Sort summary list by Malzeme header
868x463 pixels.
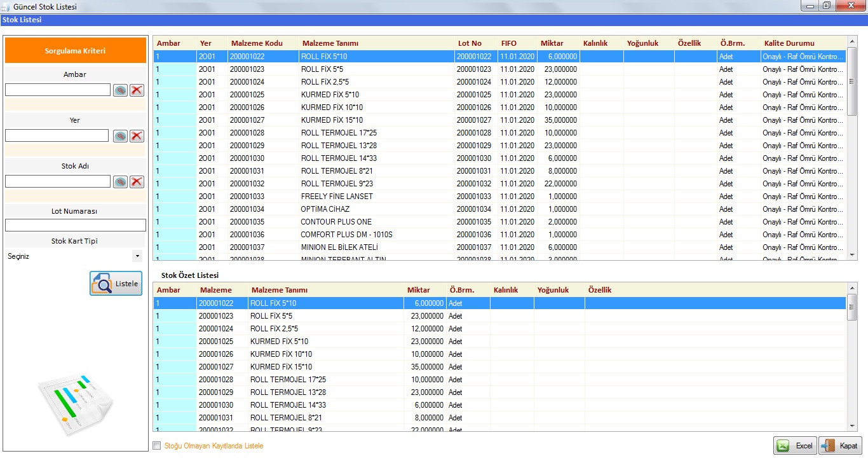(216, 290)
